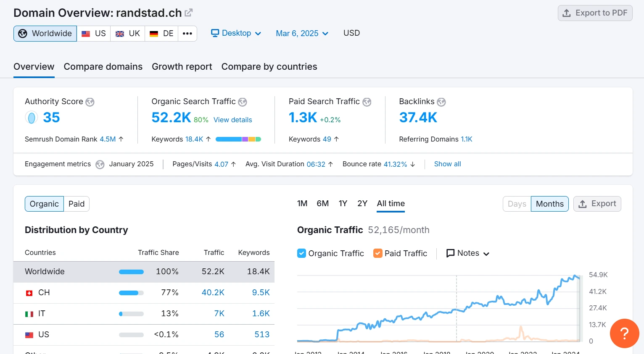Open the Overview tab
This screenshot has height=354, width=644.
[x=34, y=67]
